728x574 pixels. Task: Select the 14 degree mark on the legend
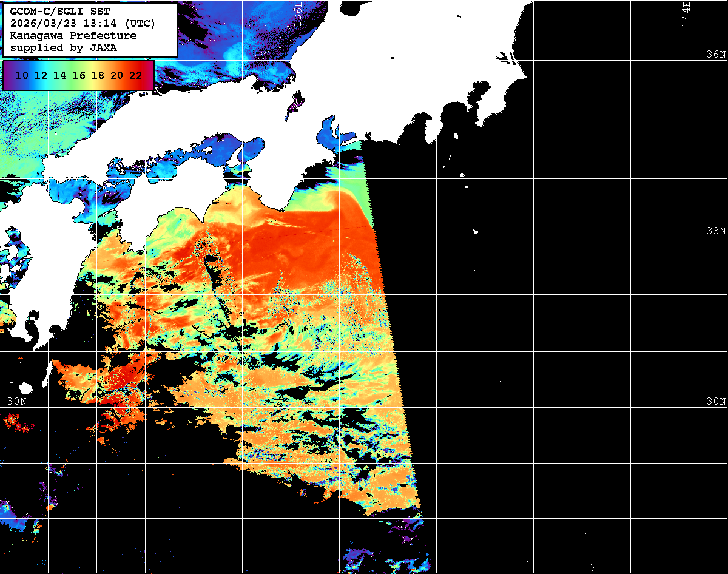point(60,76)
